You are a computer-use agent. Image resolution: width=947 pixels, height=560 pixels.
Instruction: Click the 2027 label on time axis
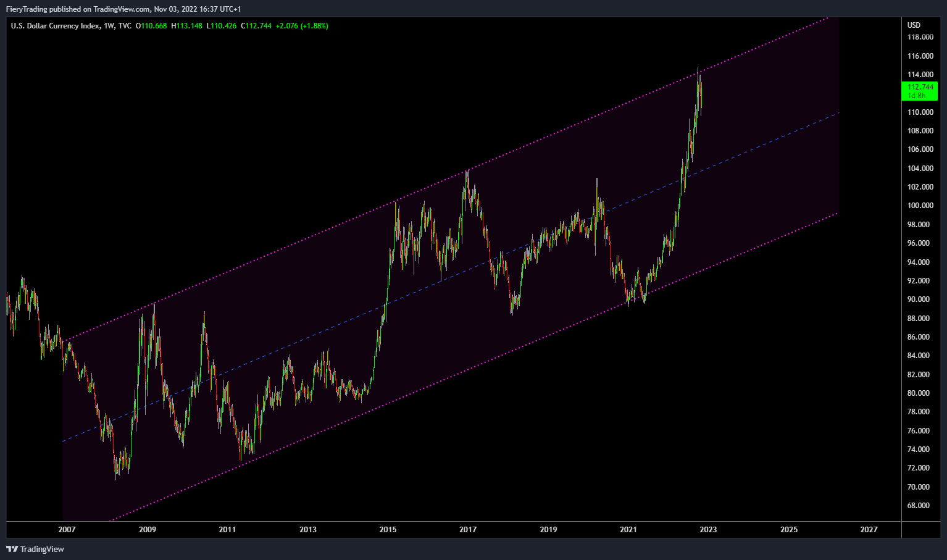point(869,530)
